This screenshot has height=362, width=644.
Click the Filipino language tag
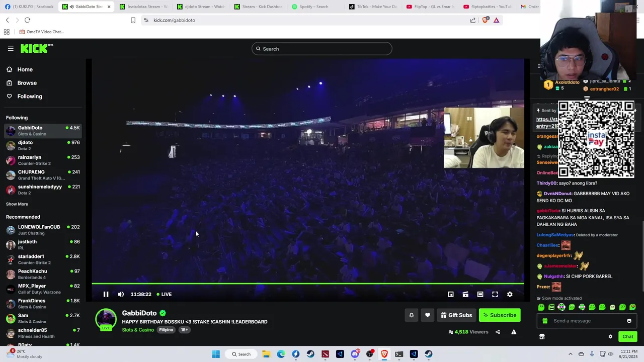pos(166,330)
